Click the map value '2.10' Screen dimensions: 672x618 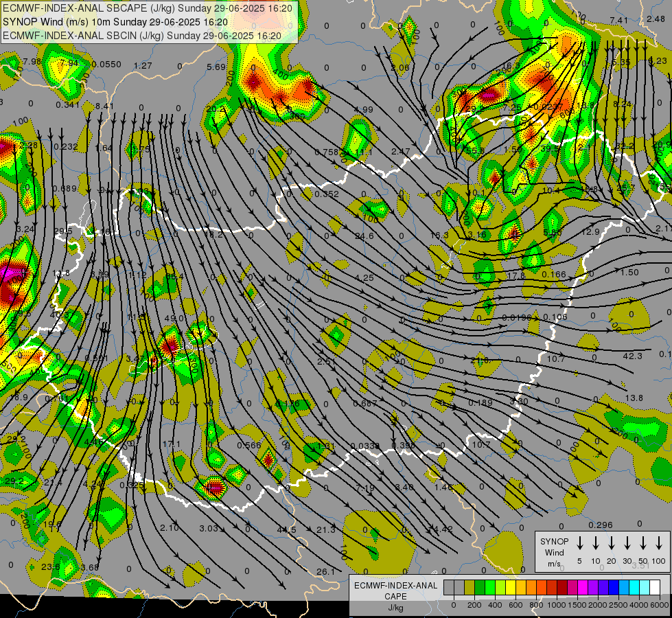(x=170, y=527)
